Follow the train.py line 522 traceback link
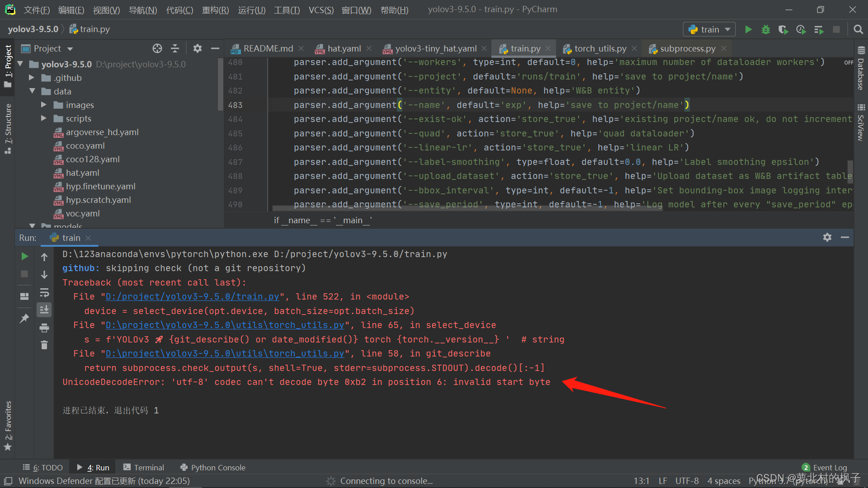 click(192, 297)
